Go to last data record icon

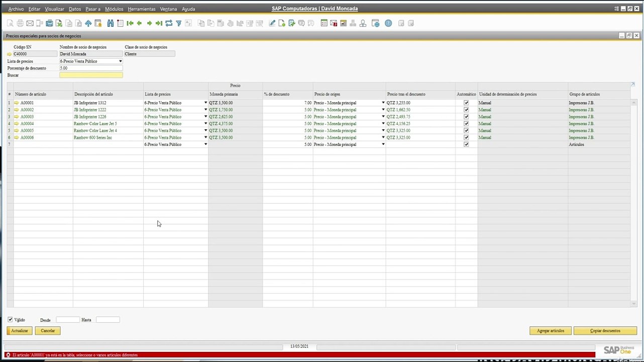[x=159, y=23]
